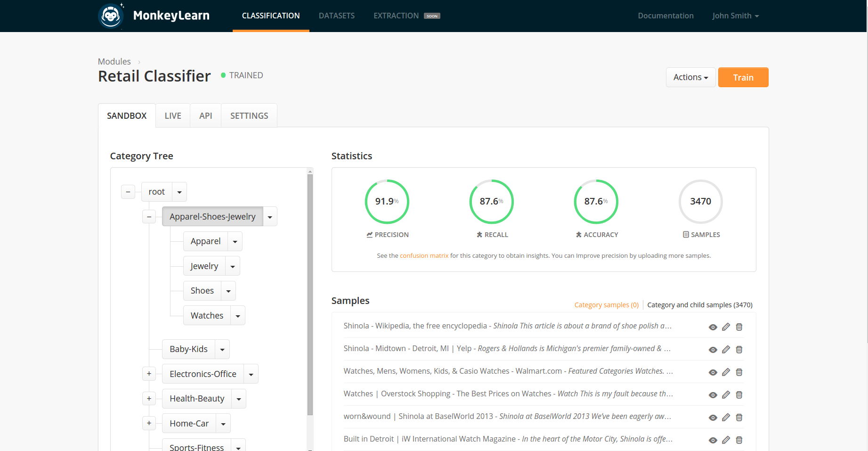
Task: Collapse the root node with minus button
Action: point(128,192)
